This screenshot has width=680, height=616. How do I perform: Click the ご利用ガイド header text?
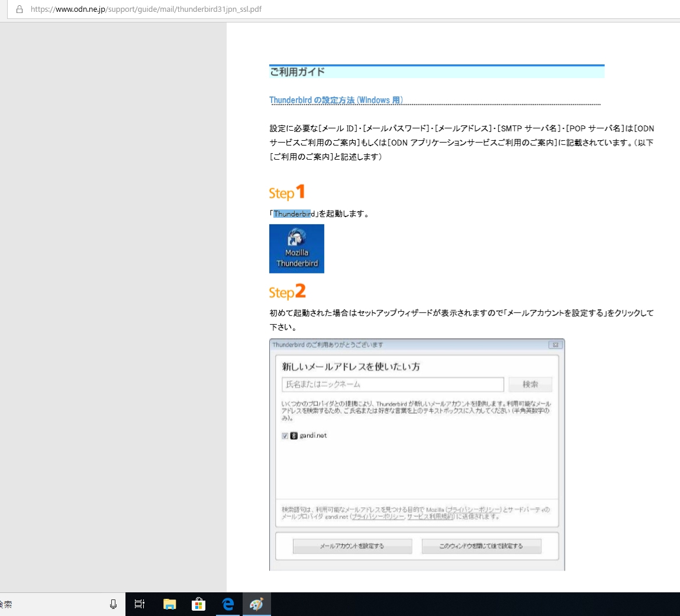298,72
